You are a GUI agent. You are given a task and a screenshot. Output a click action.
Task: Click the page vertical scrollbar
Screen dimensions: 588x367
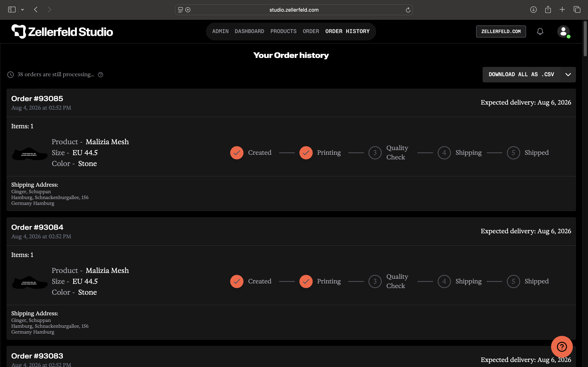[x=585, y=39]
